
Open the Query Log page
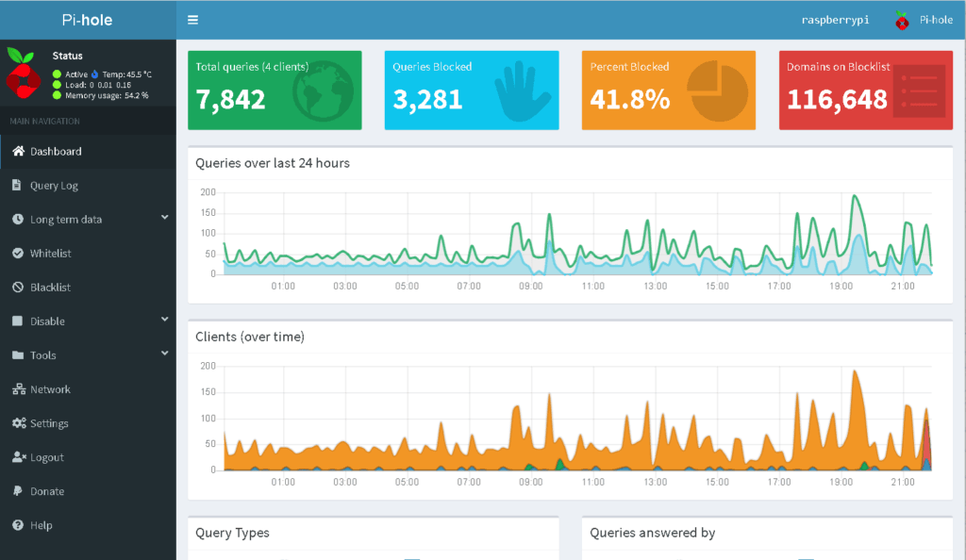[x=88, y=185]
